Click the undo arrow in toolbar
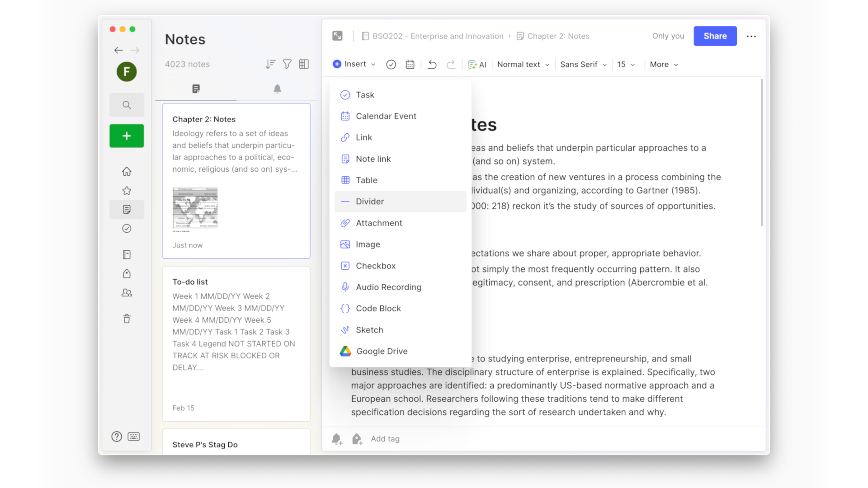 tap(432, 65)
